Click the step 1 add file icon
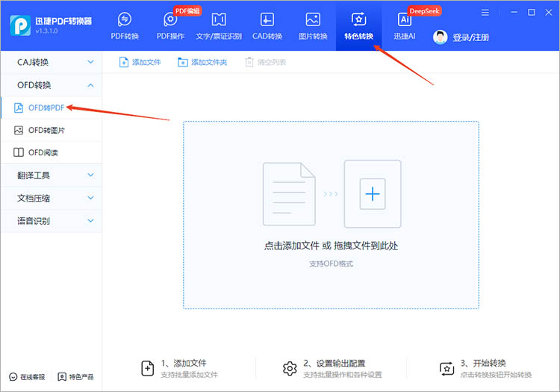The image size is (560, 392). tap(148, 368)
